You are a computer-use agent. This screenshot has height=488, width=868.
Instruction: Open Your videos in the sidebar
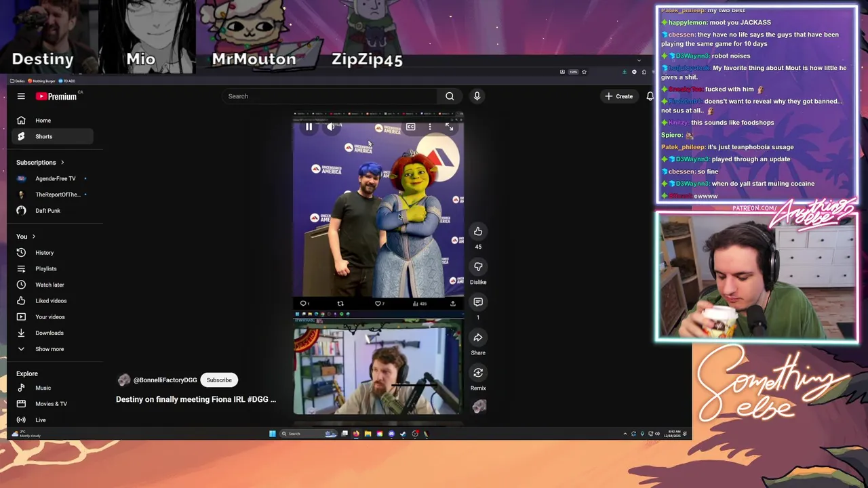(x=53, y=317)
